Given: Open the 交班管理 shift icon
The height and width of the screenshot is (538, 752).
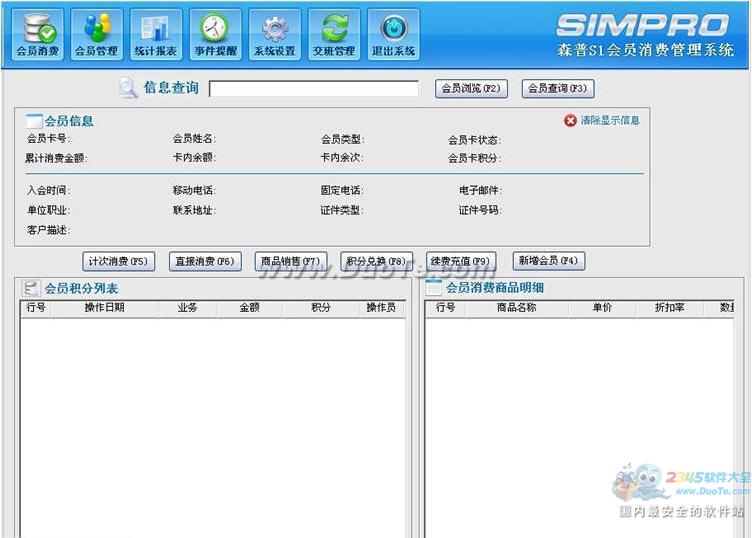Looking at the screenshot, I should coord(334,35).
